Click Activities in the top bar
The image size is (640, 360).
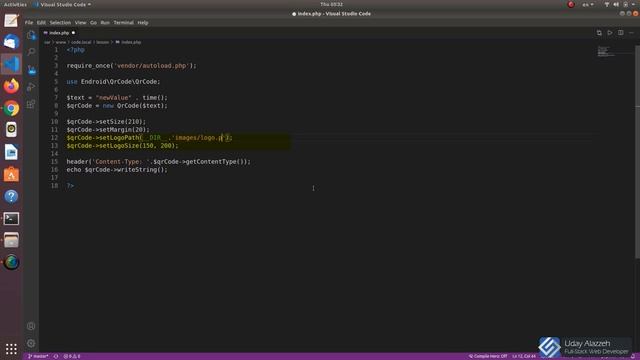point(15,4)
